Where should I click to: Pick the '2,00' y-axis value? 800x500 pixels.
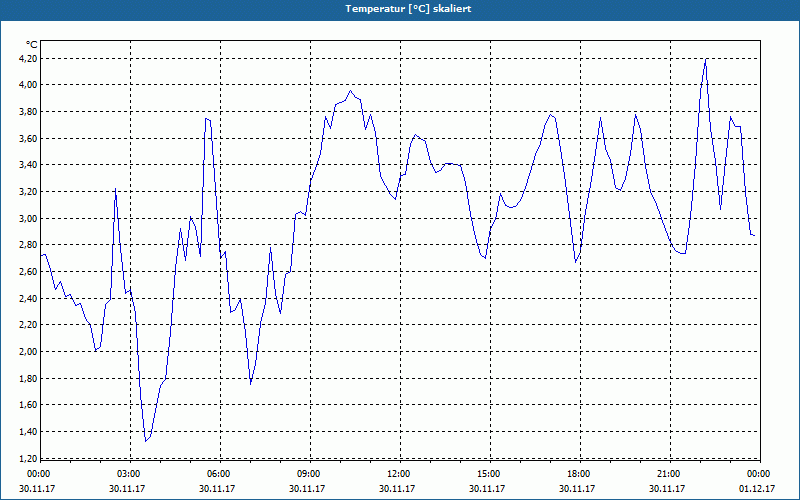(x=29, y=352)
